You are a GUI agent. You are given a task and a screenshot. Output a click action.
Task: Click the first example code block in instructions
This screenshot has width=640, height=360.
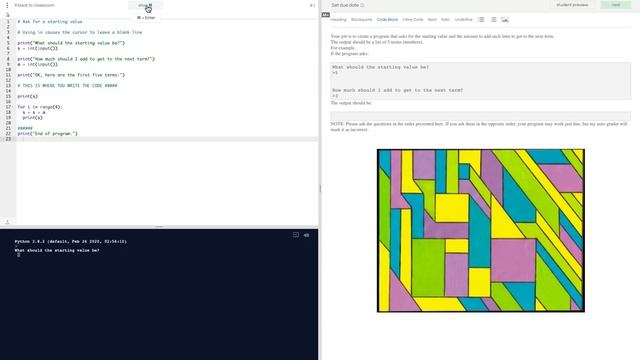[x=481, y=81]
